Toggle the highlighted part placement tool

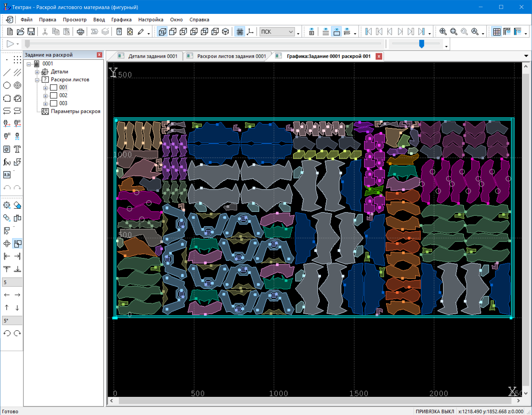click(x=17, y=244)
